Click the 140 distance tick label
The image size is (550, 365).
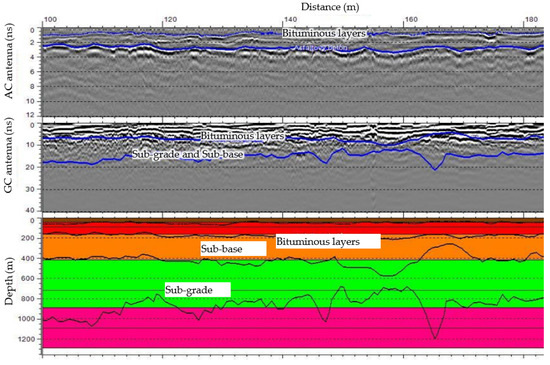click(290, 20)
